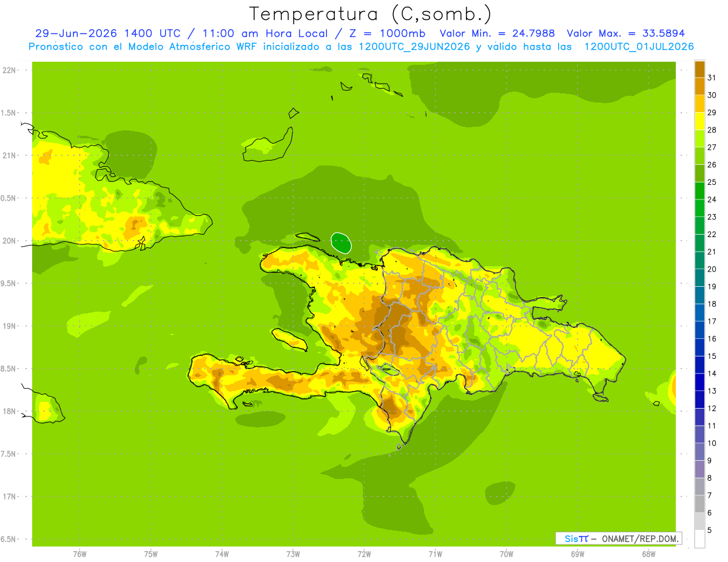Image resolution: width=728 pixels, height=562 pixels.
Task: Click dark blue legend swatch between 12 and 13
Action: pos(699,400)
